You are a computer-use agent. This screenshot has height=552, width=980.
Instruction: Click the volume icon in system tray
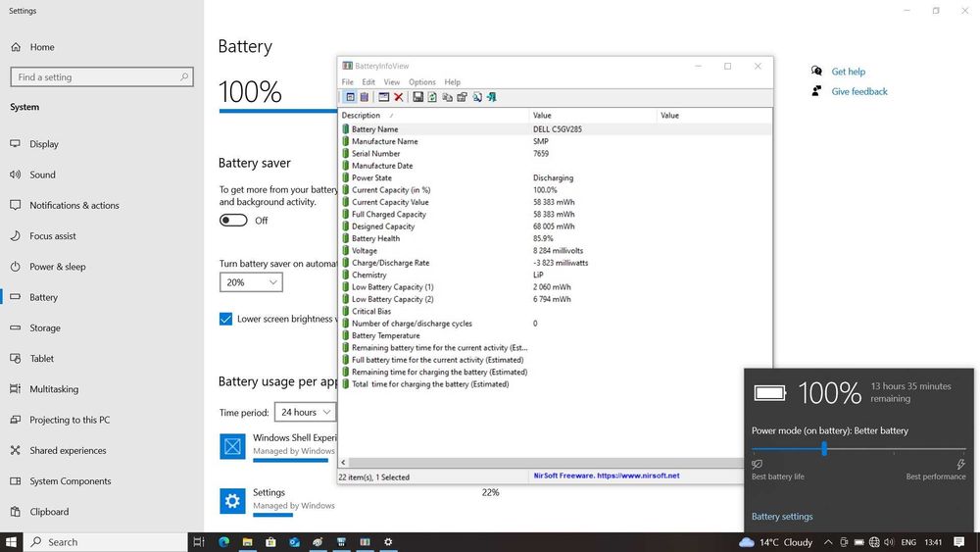point(890,542)
